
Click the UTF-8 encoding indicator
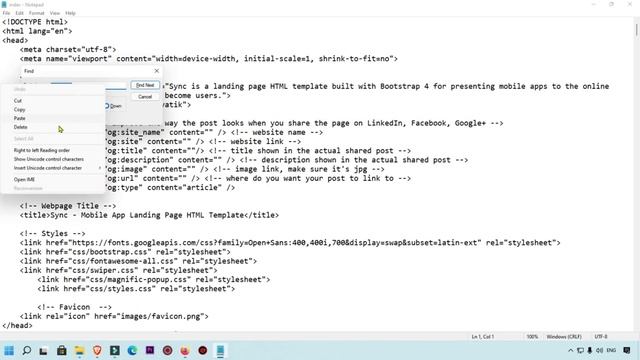601,337
